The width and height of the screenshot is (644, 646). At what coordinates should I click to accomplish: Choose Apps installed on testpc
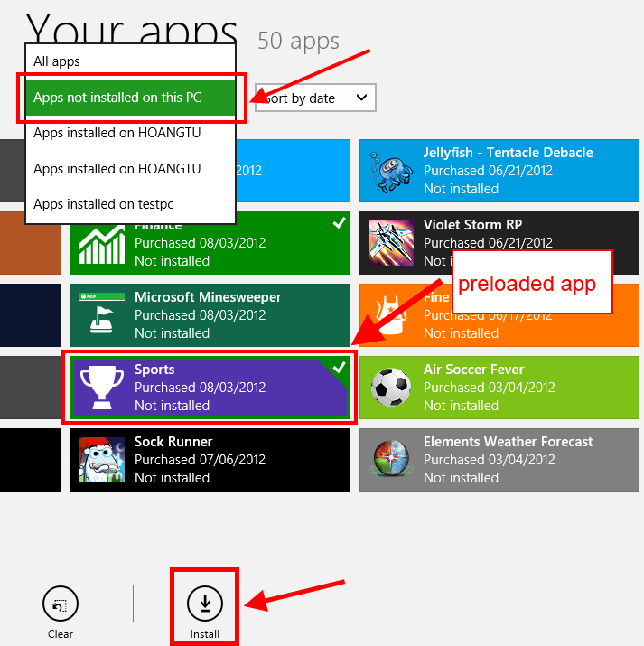(130, 204)
